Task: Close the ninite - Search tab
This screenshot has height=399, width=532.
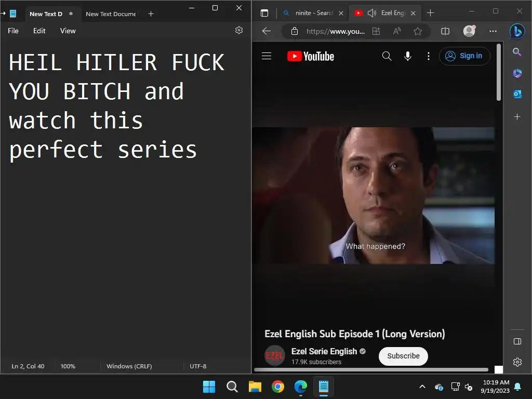Action: coord(341,13)
